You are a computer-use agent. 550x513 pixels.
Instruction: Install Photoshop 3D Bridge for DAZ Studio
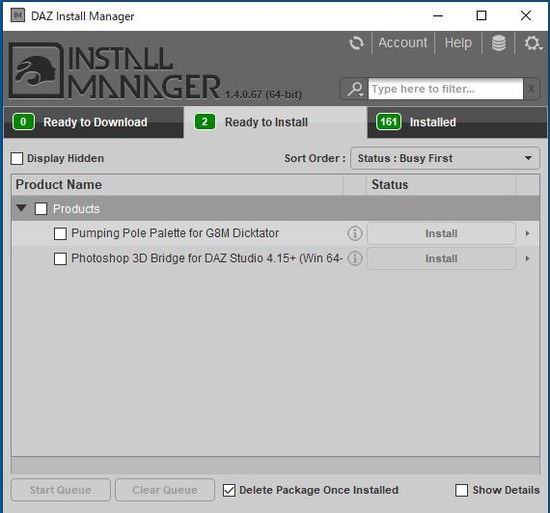441,258
